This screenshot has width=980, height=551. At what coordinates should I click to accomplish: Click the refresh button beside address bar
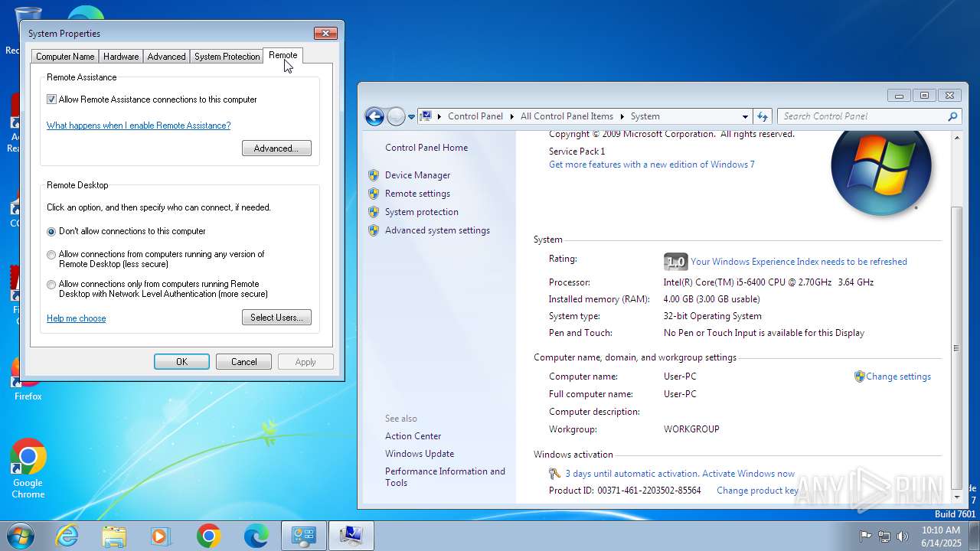pos(762,116)
